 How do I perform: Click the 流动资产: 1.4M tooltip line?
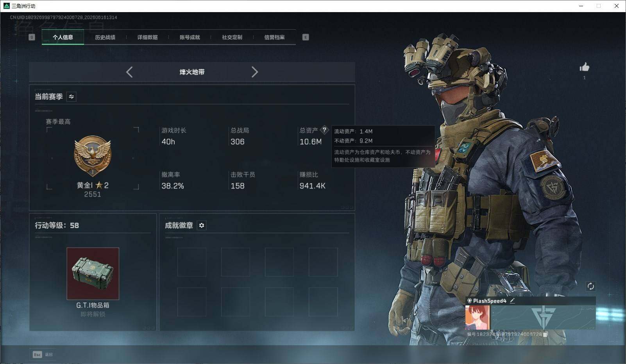(353, 131)
